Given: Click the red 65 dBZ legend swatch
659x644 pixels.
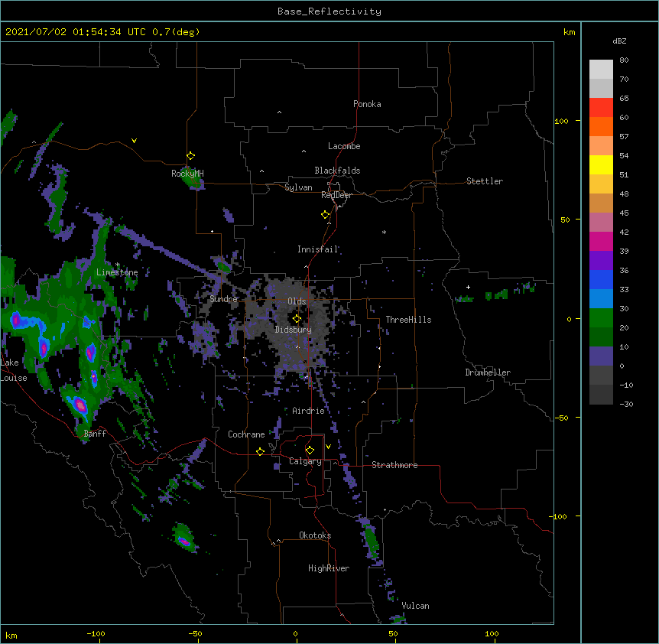Looking at the screenshot, I should click(601, 107).
